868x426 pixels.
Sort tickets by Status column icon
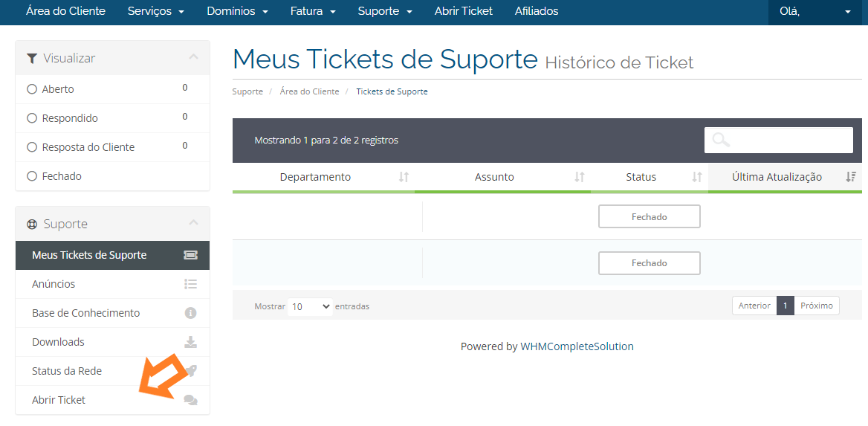coord(697,177)
